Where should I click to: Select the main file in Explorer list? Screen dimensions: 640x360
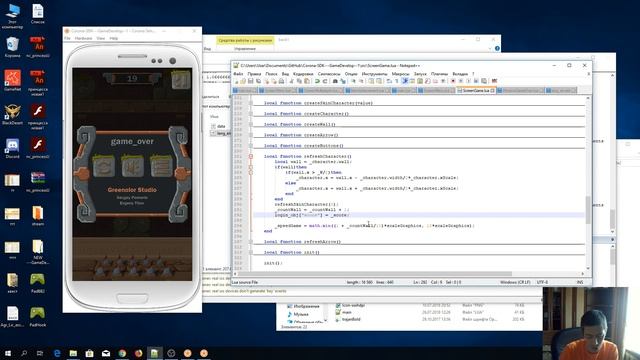click(x=347, y=312)
